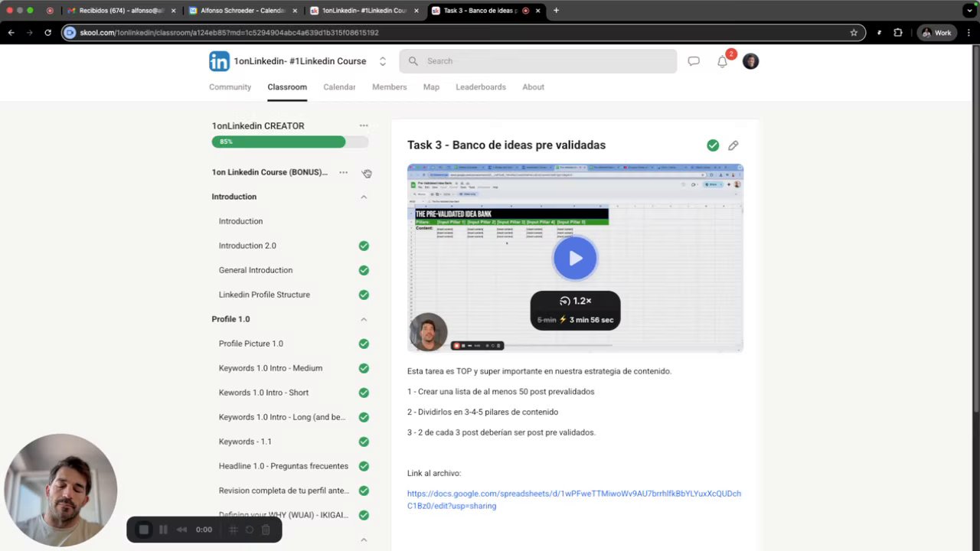The height and width of the screenshot is (551, 980).
Task: Click the 1onLinkedin group logo
Action: point(219,61)
